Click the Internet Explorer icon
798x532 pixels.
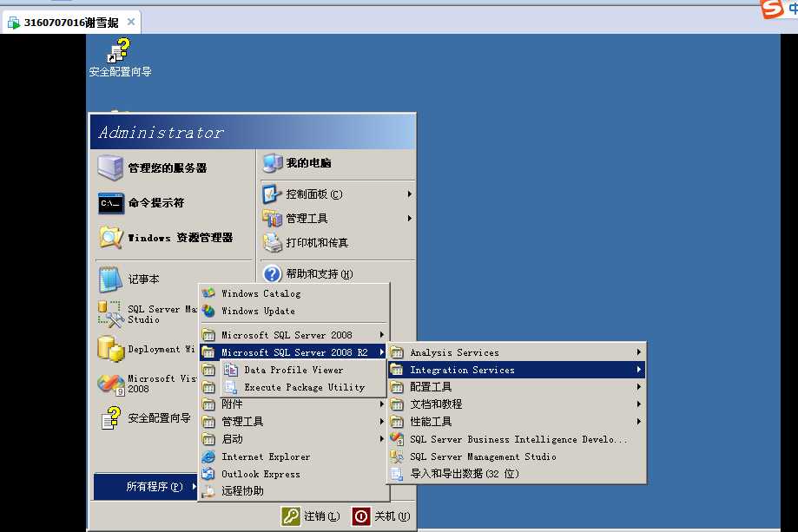tap(208, 456)
